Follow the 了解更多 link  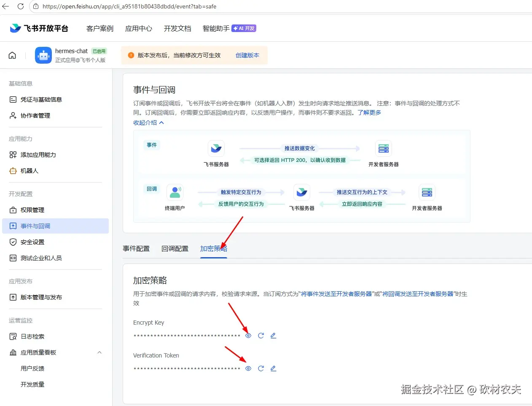point(369,113)
